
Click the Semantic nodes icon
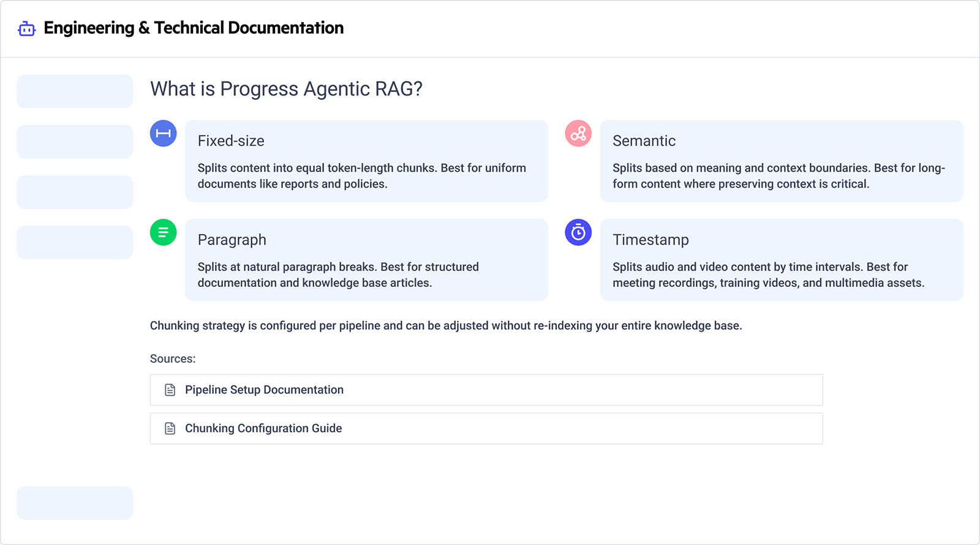coord(578,134)
